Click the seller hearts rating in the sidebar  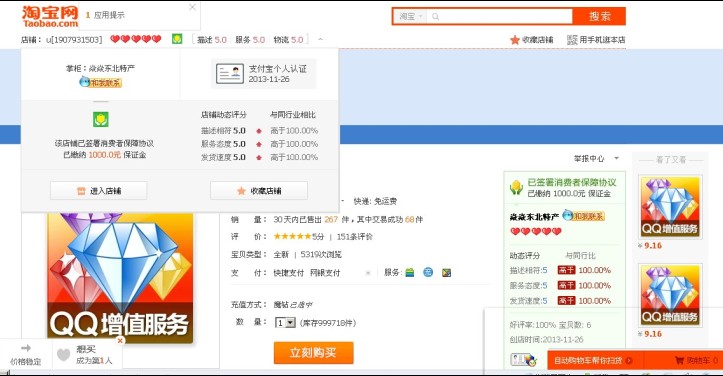[x=536, y=231]
